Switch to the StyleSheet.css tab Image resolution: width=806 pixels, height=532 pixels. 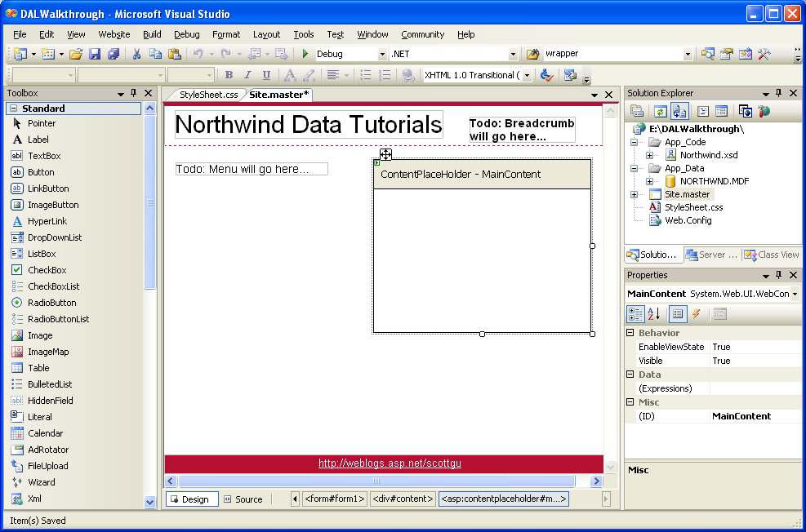209,95
